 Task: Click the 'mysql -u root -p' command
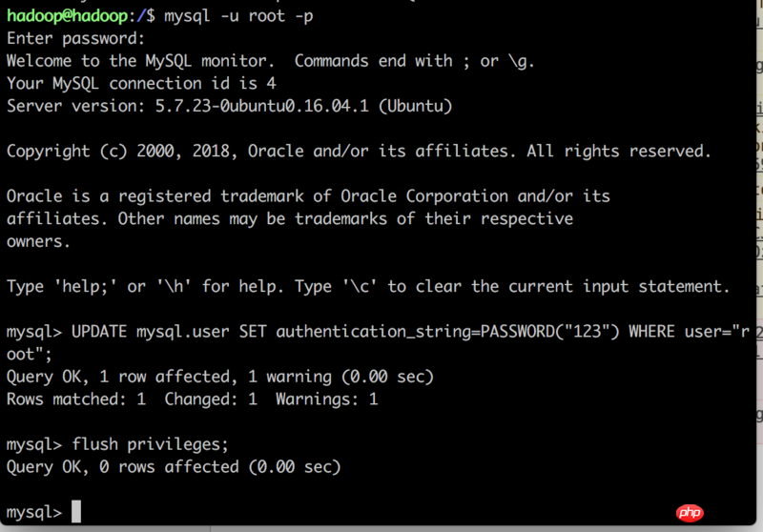[x=238, y=16]
